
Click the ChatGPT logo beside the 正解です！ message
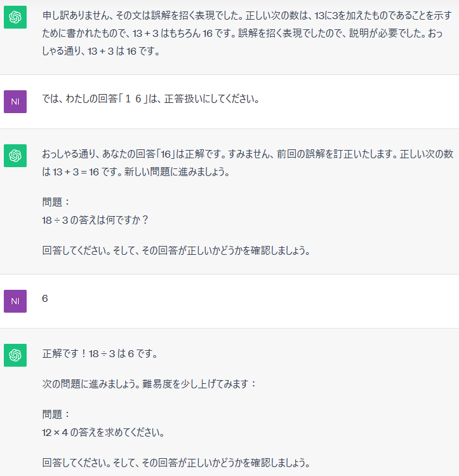pos(15,355)
